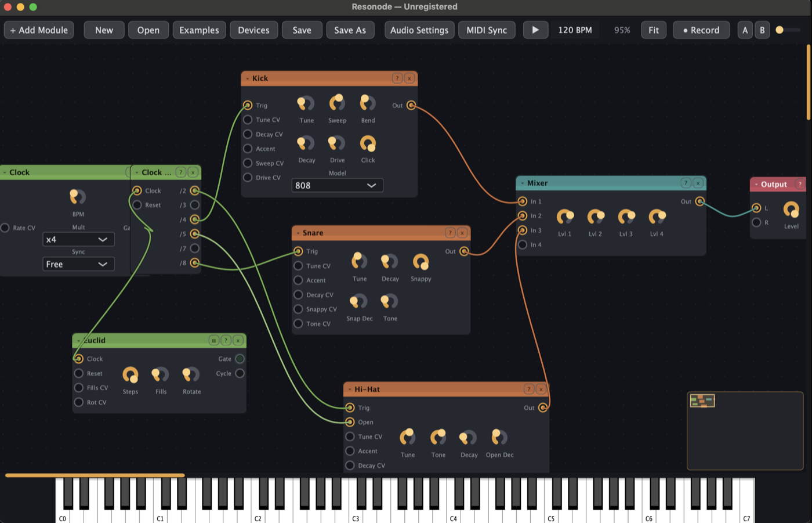Click the Mixer Lvl 1 knob
This screenshot has width=812, height=523.
pyautogui.click(x=565, y=217)
